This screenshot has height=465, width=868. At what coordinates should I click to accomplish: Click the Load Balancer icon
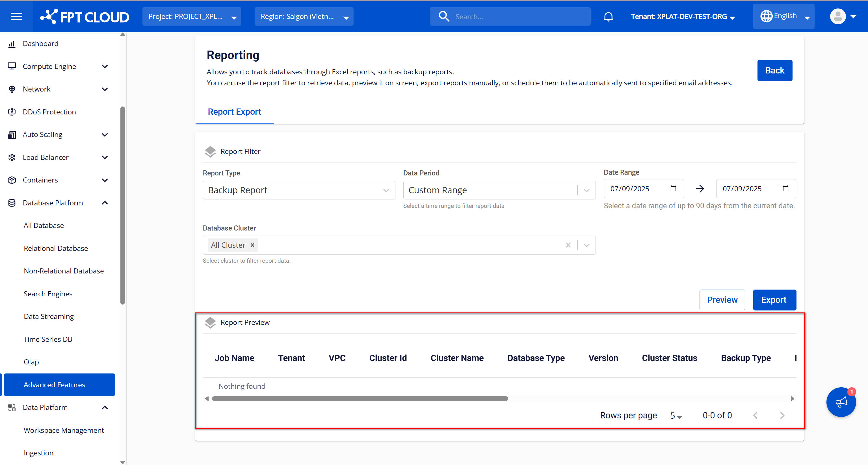coord(12,157)
